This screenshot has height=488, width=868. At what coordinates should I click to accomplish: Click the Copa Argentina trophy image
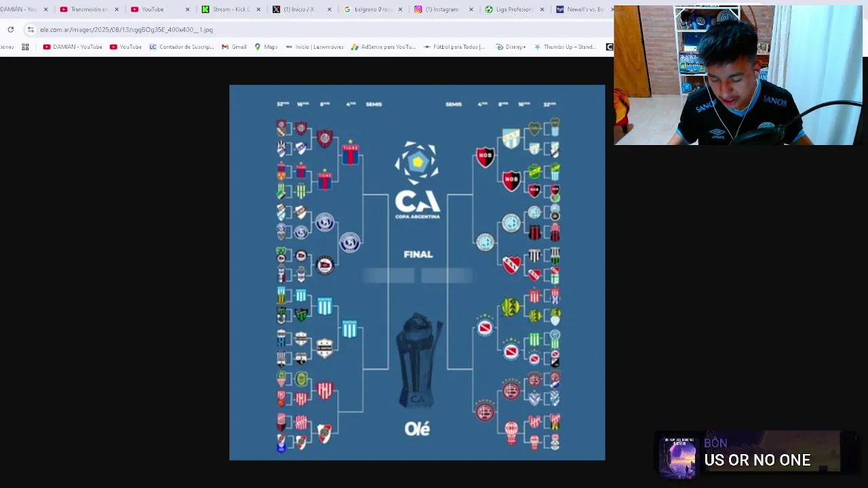[418, 359]
